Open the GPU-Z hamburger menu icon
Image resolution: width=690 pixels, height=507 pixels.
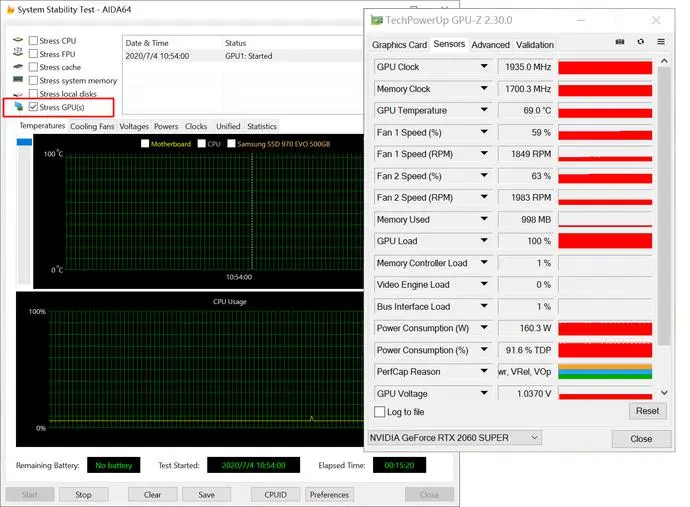click(661, 42)
